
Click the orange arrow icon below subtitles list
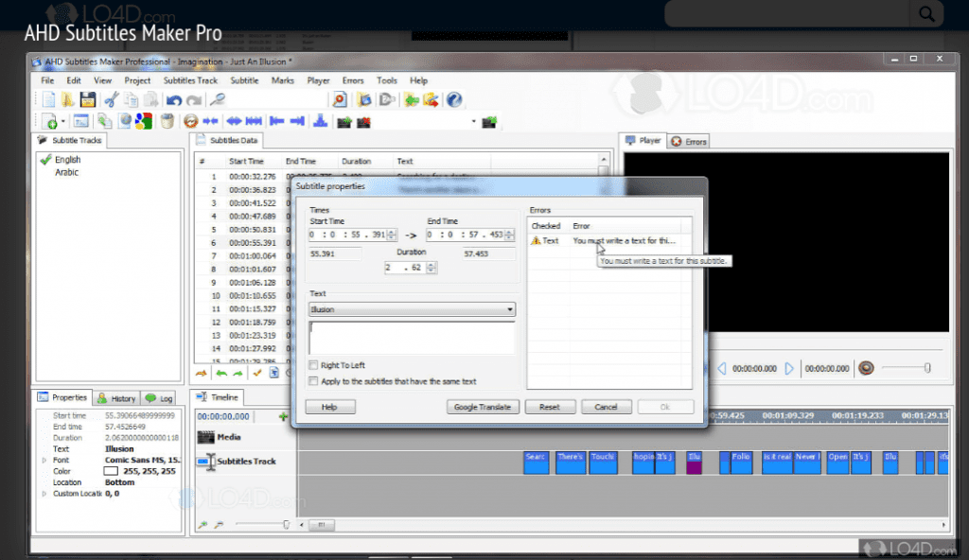click(x=202, y=373)
